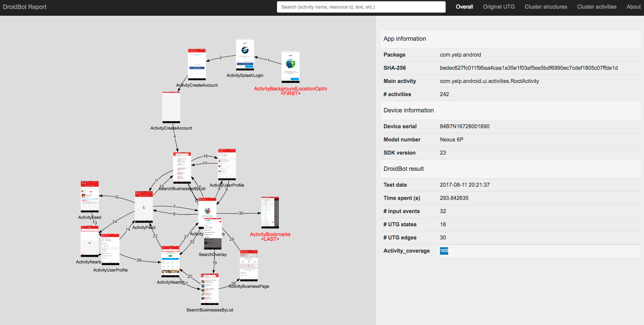Switch to the Original UTG tab
The width and height of the screenshot is (644, 325).
point(499,7)
